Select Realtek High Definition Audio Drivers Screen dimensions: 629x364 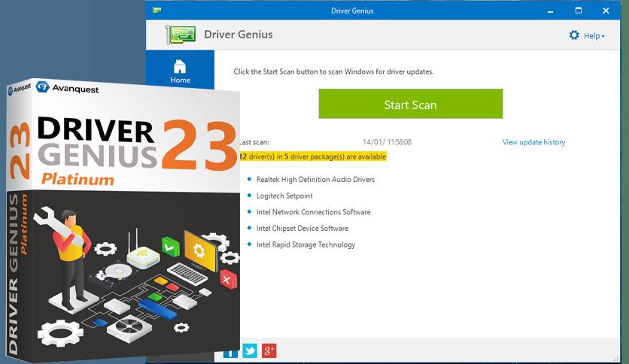point(315,180)
